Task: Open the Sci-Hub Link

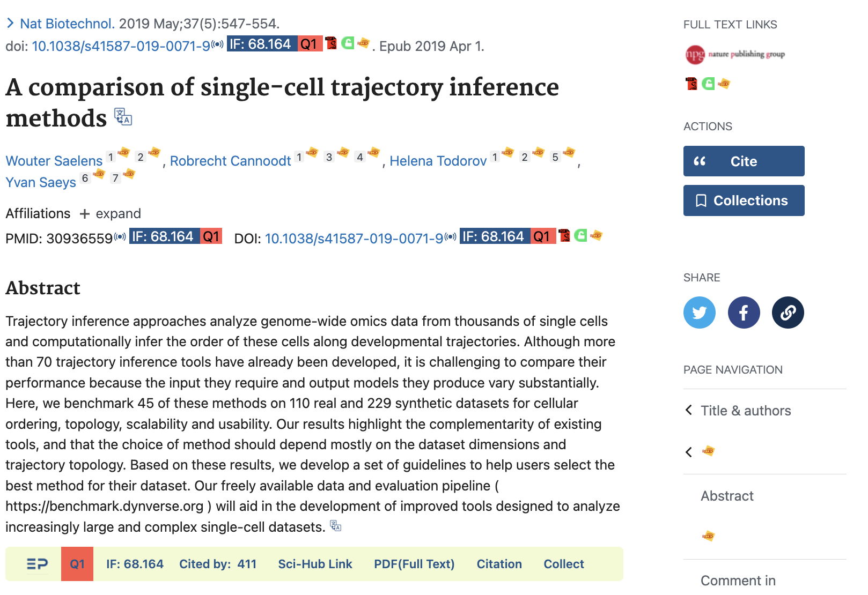Action: (315, 564)
